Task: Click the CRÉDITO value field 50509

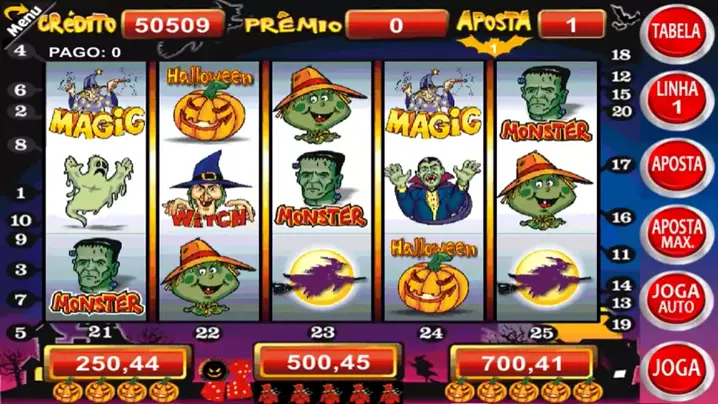Action: click(x=173, y=24)
